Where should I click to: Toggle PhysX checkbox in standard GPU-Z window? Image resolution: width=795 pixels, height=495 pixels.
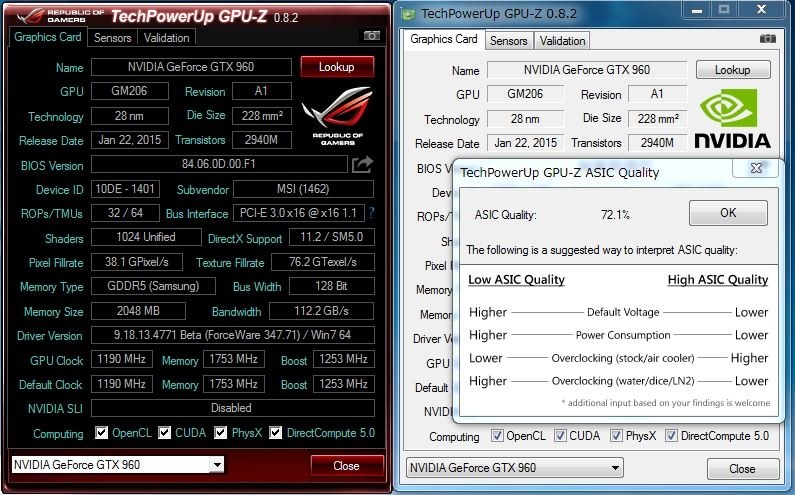[x=616, y=436]
